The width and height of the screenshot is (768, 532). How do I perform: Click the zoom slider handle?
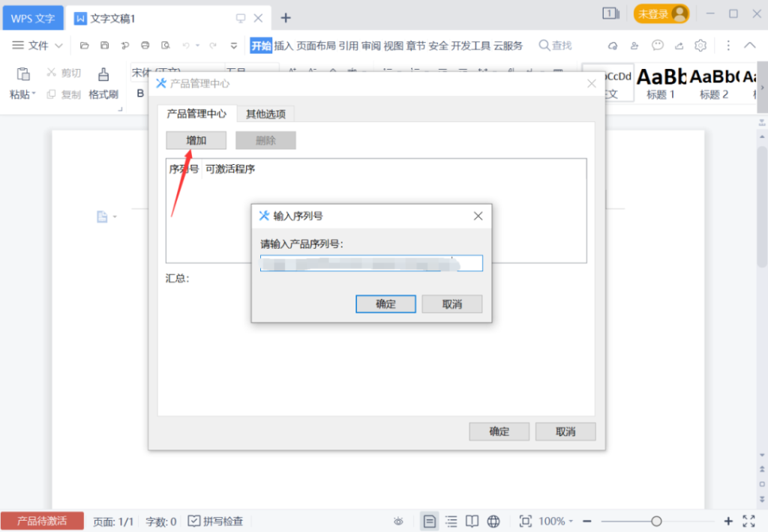[x=656, y=522]
